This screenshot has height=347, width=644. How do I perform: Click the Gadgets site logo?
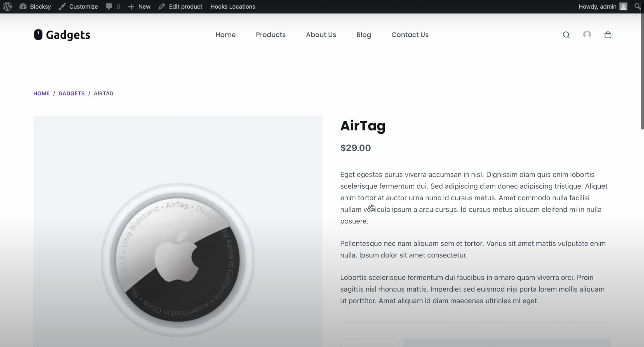pos(62,35)
